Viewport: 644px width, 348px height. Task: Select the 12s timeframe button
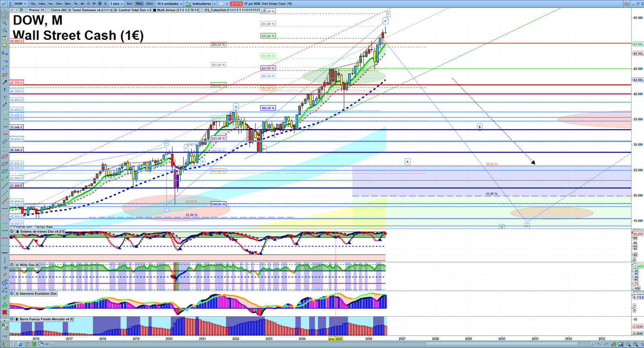click(x=33, y=4)
